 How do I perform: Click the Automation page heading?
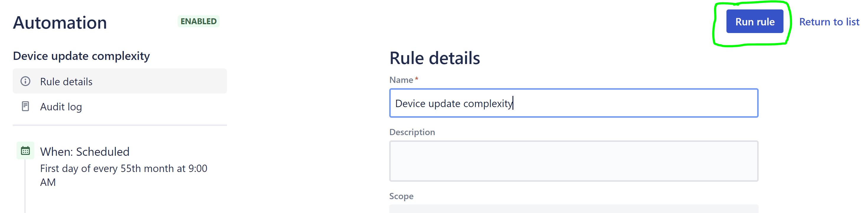pos(60,22)
